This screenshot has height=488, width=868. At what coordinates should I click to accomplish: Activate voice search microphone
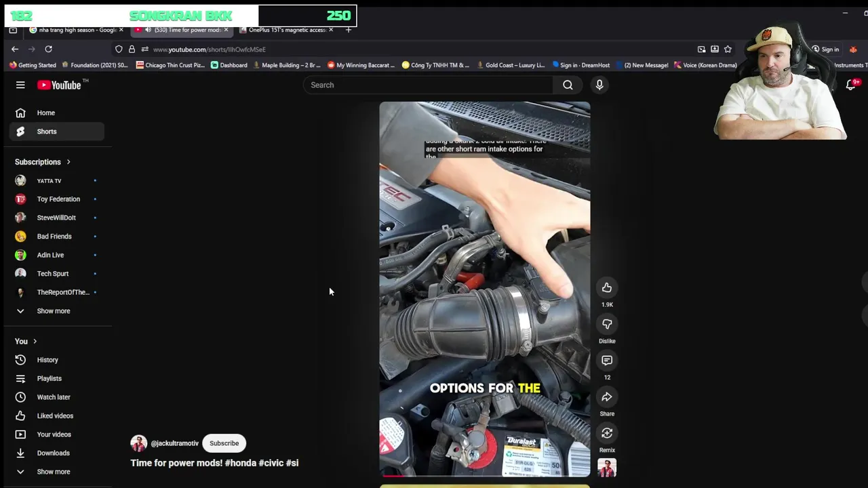pyautogui.click(x=599, y=85)
